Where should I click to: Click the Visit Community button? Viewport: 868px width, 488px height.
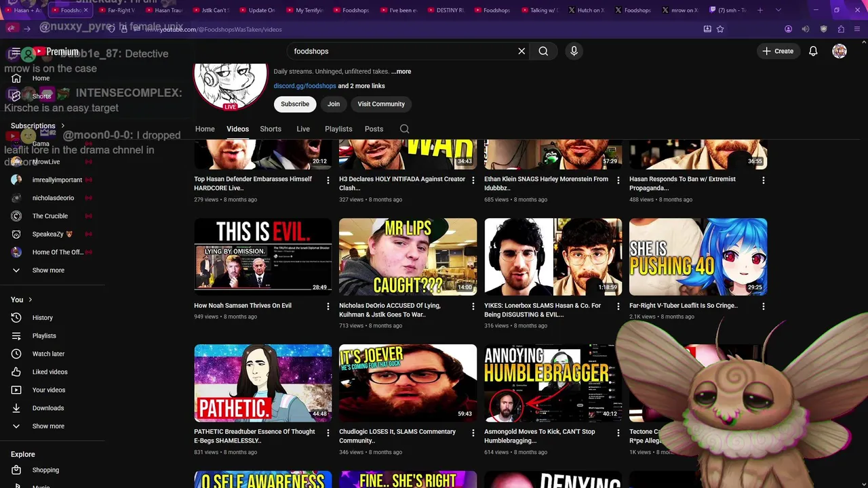381,104
